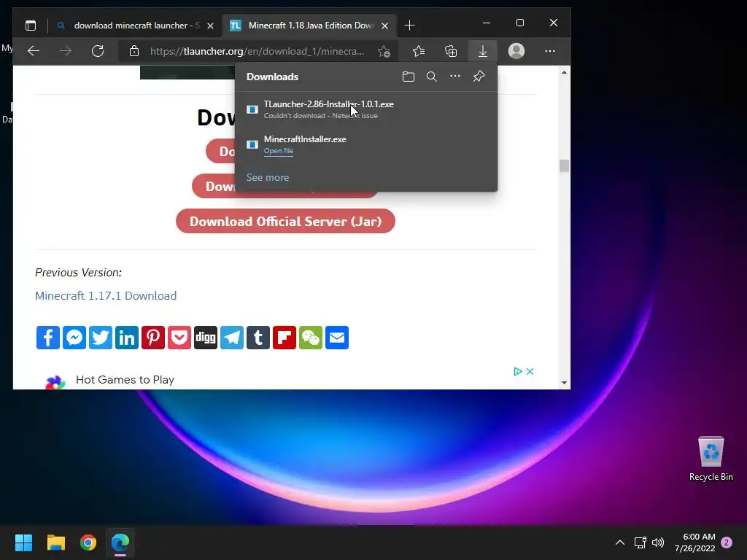747x560 pixels.
Task: Select MinecraftInstaller.exe download entry
Action: pyautogui.click(x=366, y=144)
